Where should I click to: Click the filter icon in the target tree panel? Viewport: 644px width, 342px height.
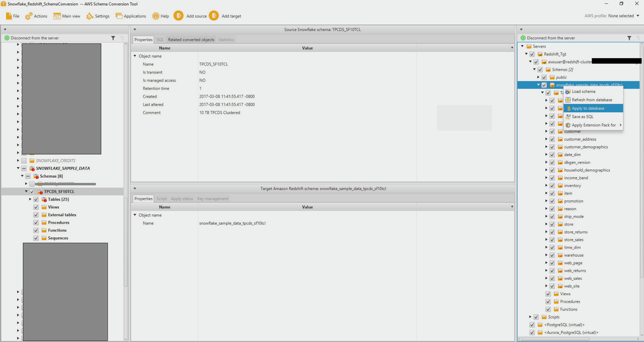(629, 38)
